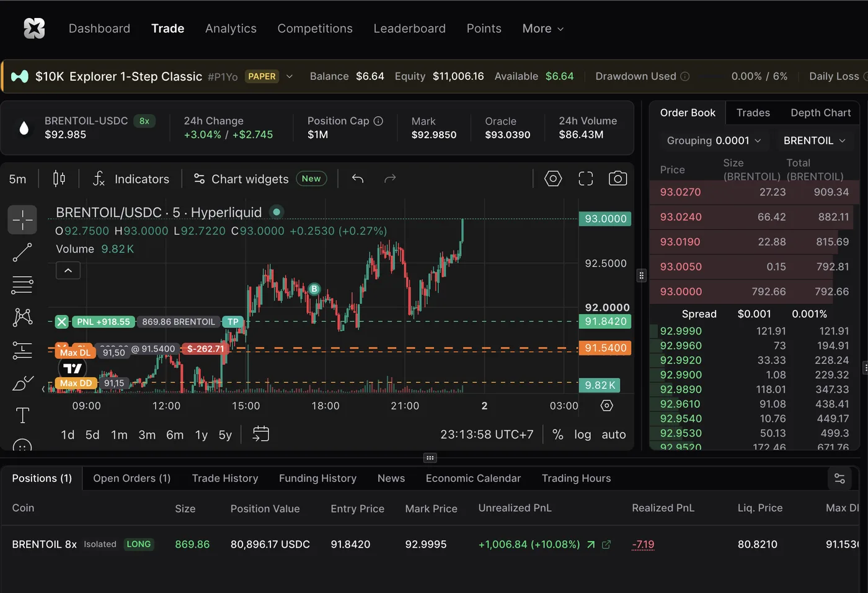868x593 pixels.
Task: Show Drawdown Used info icon
Action: click(x=685, y=76)
